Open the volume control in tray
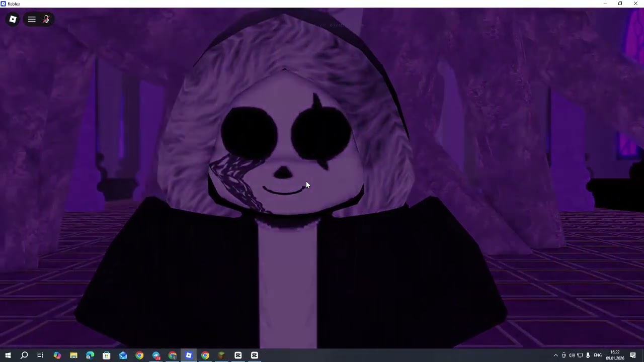This screenshot has width=644, height=362. click(572, 355)
